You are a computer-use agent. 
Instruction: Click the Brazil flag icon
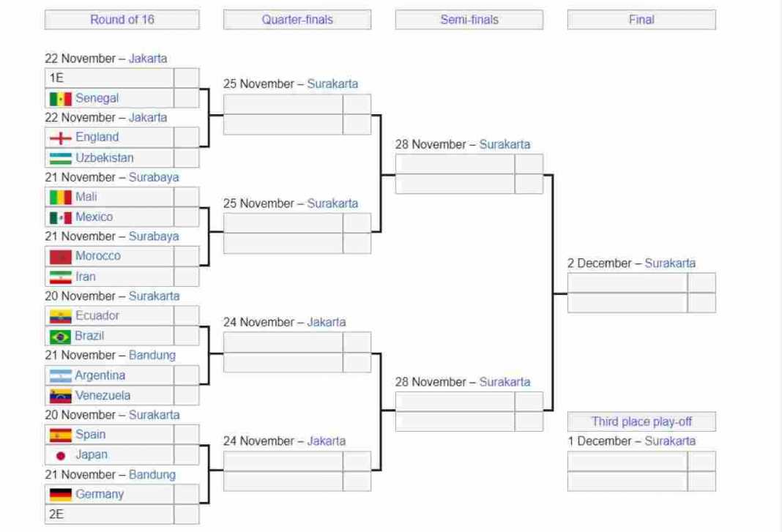(x=60, y=337)
